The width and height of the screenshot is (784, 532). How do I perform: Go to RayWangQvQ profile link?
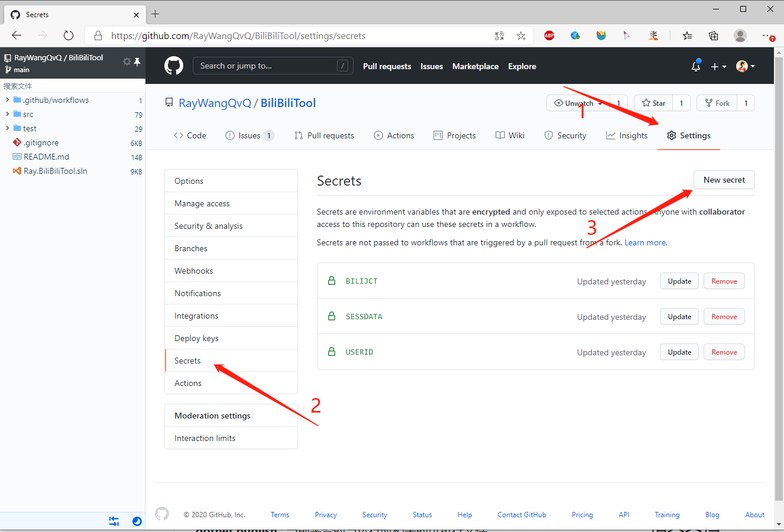[215, 103]
